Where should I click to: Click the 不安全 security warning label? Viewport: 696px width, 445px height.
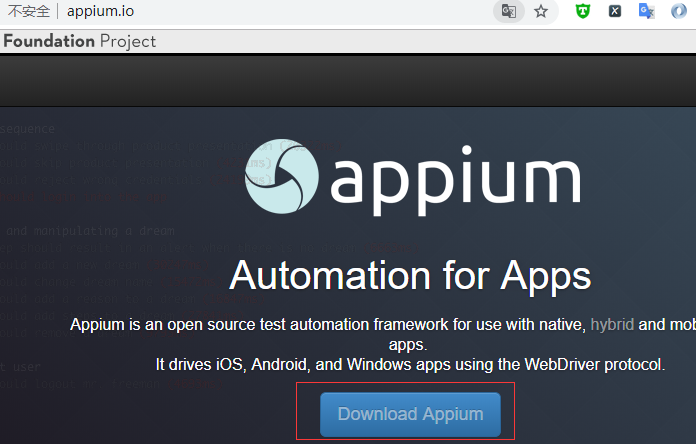pyautogui.click(x=29, y=11)
